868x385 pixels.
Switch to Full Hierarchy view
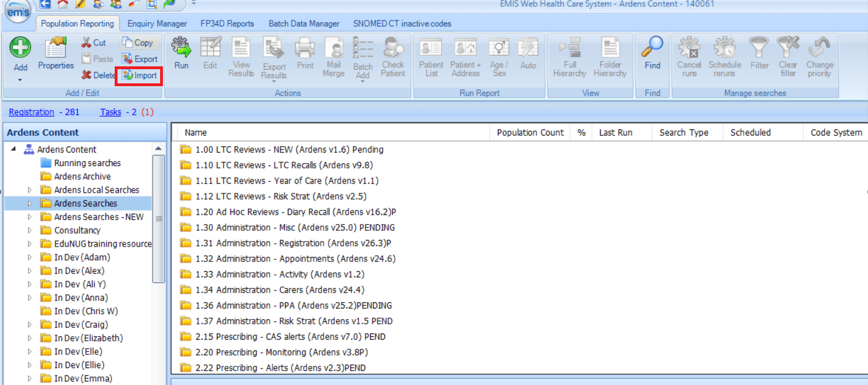(x=569, y=57)
